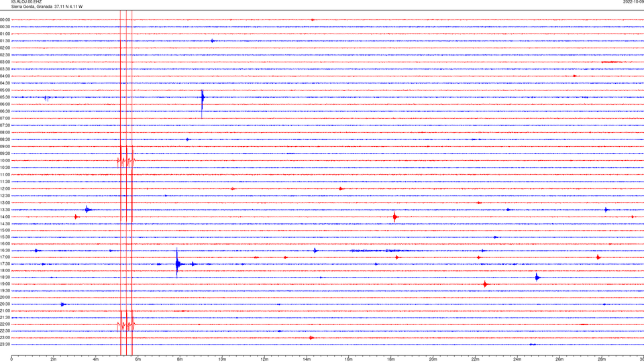This screenshot has width=644, height=362.
Task: Click the 4m axis tick label
Action: tap(96, 359)
